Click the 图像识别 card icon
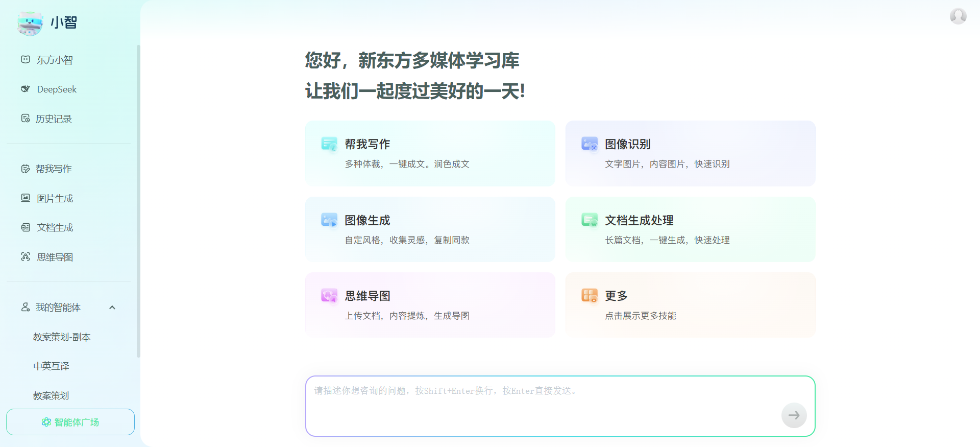Screen dimensions: 980x447 click(590, 144)
